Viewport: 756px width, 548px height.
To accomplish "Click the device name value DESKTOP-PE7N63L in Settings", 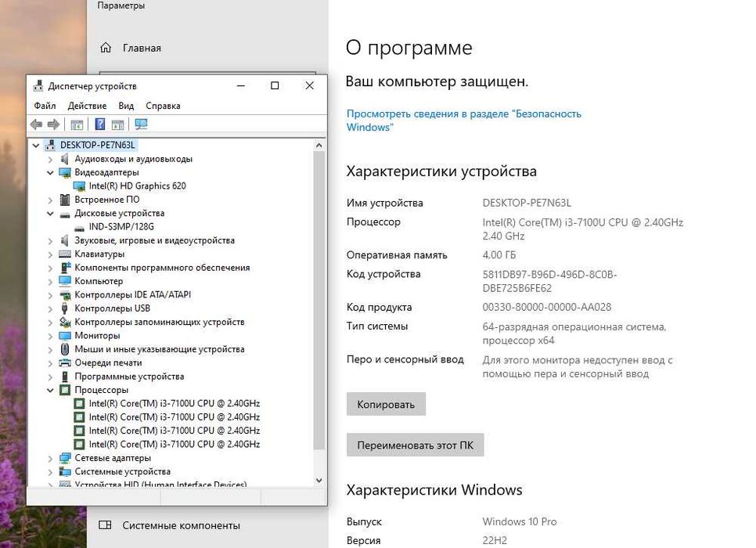I will point(527,203).
